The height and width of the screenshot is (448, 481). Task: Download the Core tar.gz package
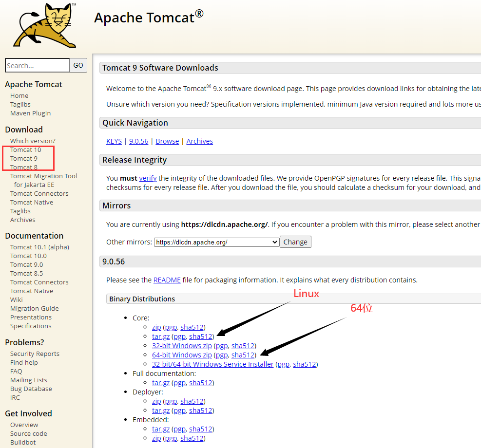pos(161,336)
